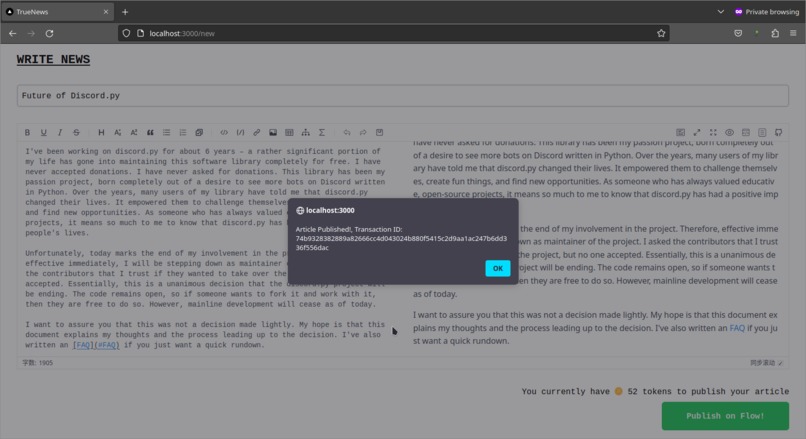Open the editor's GitHub source link
This screenshot has height=439, width=806.
(779, 133)
